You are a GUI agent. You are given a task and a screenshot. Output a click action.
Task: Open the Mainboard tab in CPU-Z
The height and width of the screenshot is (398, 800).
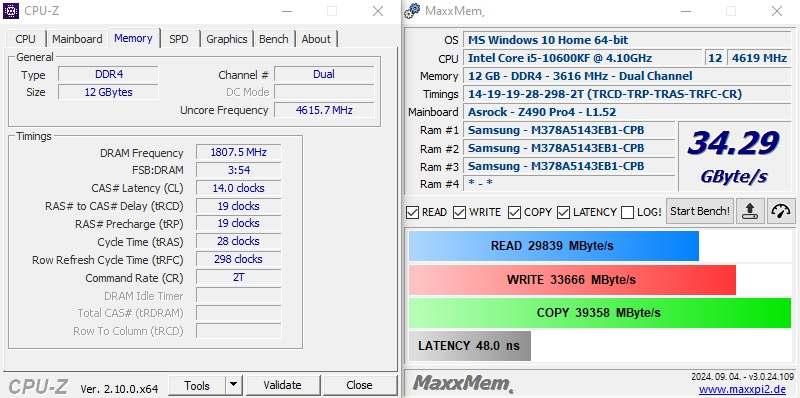pyautogui.click(x=77, y=39)
